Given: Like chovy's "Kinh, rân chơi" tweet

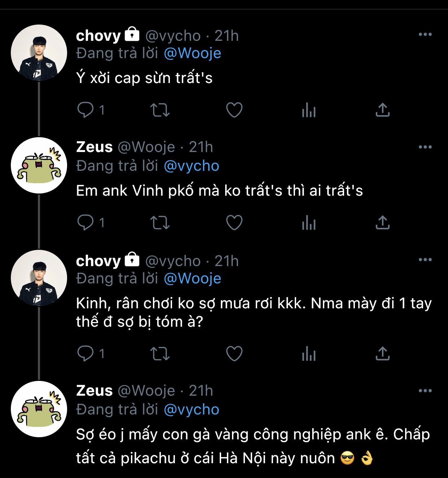Looking at the screenshot, I should click(234, 354).
